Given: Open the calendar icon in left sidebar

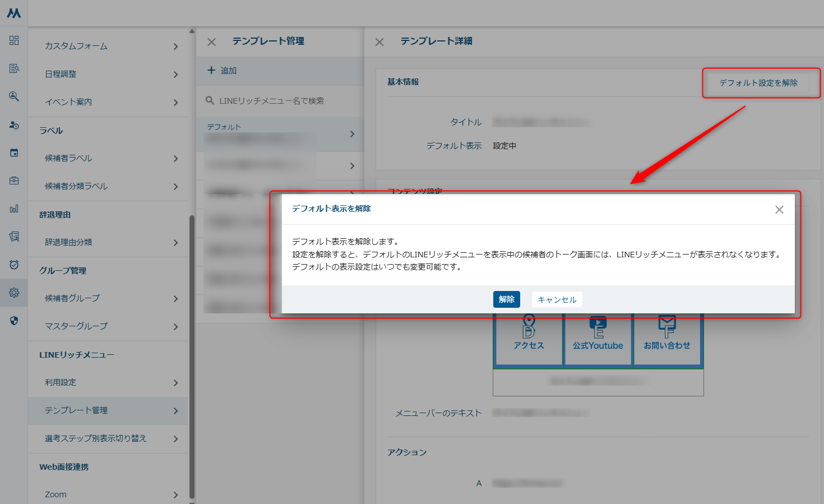Looking at the screenshot, I should (x=14, y=152).
